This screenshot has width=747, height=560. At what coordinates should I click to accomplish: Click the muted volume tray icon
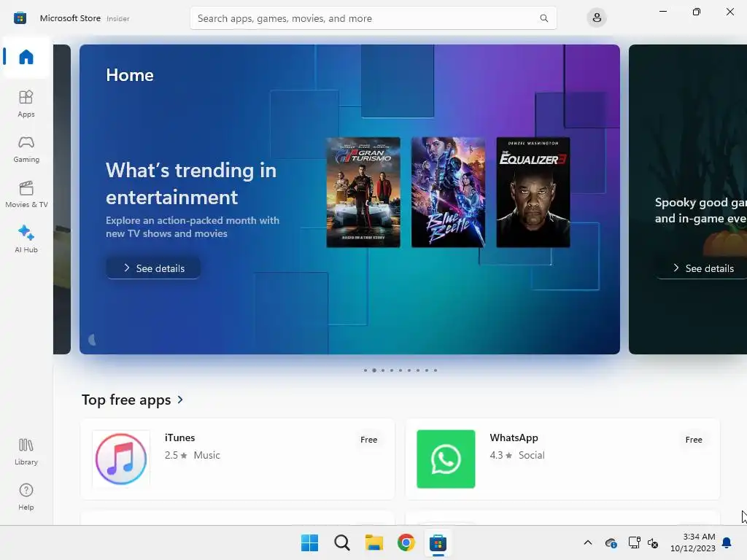(653, 542)
